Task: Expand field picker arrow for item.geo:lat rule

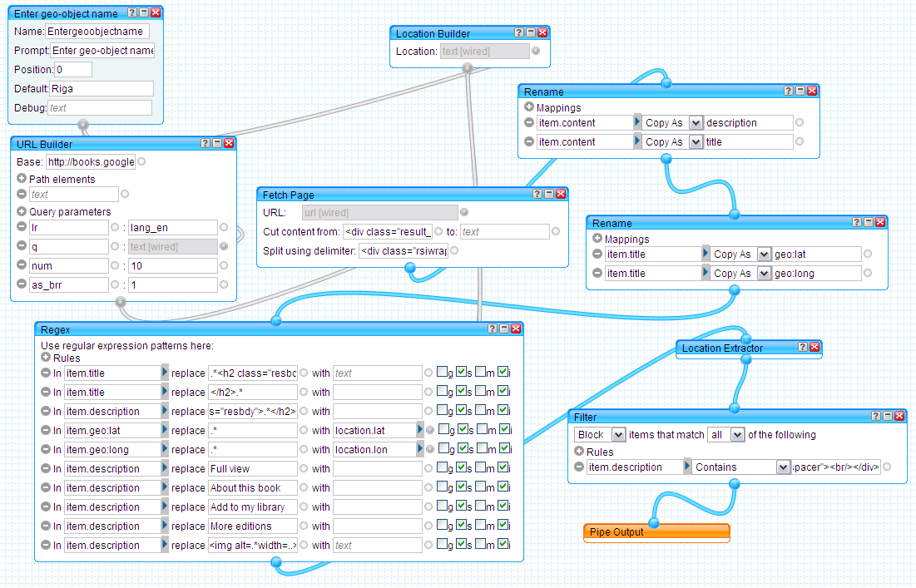Action: pos(165,430)
